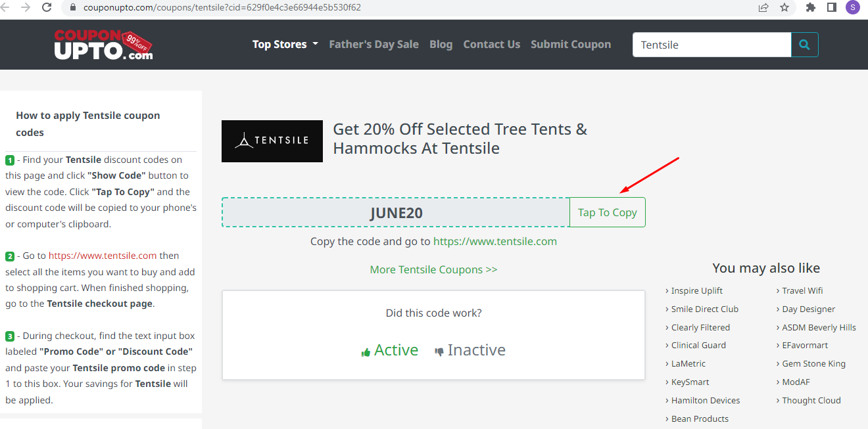Viewport: 868px width, 429px height.
Task: Click the search magnifier icon
Action: [804, 44]
